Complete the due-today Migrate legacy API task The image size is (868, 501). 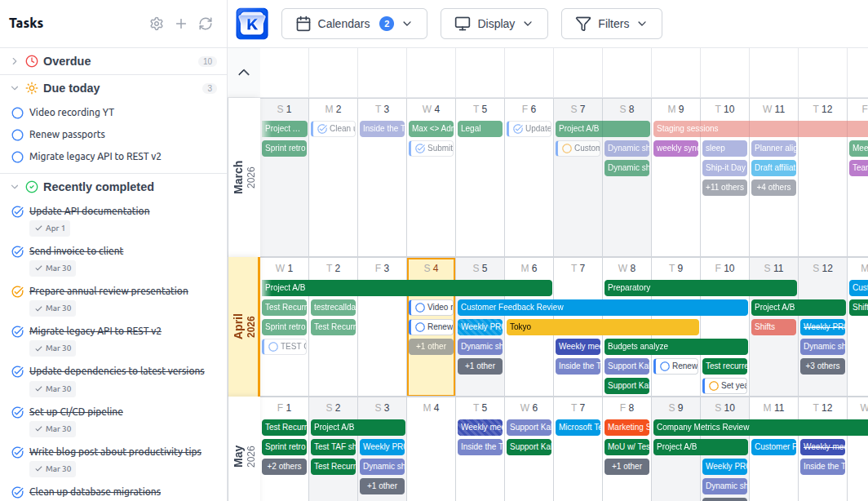pos(18,157)
